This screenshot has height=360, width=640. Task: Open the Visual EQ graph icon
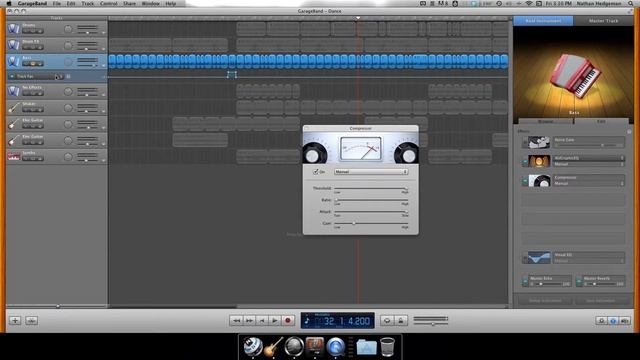tap(539, 258)
